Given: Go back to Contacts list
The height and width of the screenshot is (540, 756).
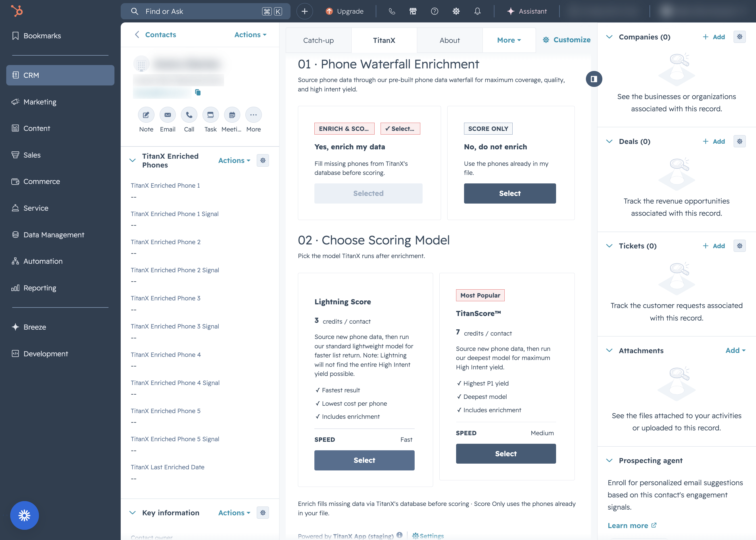Looking at the screenshot, I should pyautogui.click(x=155, y=35).
